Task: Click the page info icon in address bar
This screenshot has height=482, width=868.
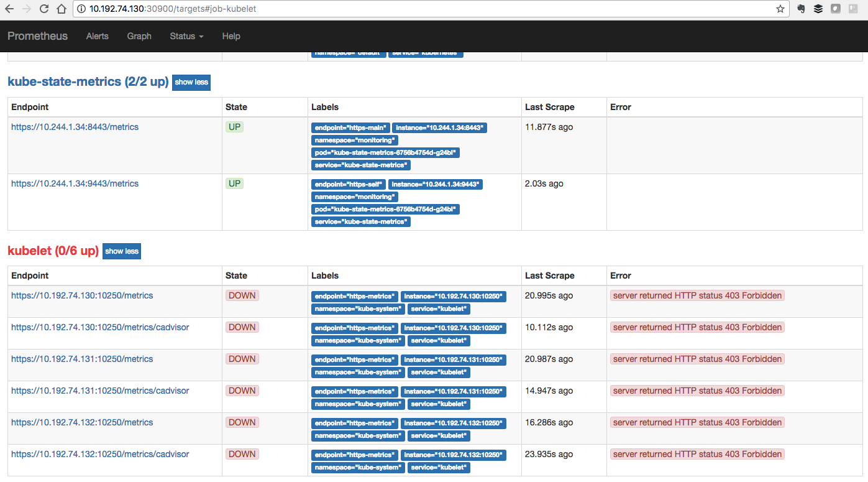Action: [x=83, y=9]
